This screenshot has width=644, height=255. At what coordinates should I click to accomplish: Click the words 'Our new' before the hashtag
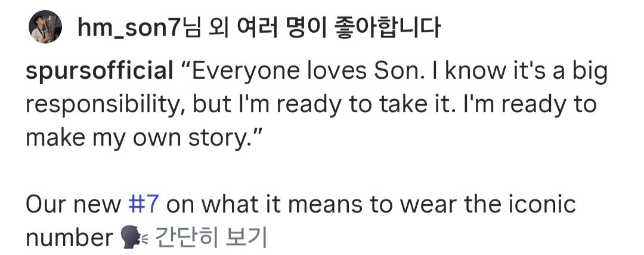(73, 204)
